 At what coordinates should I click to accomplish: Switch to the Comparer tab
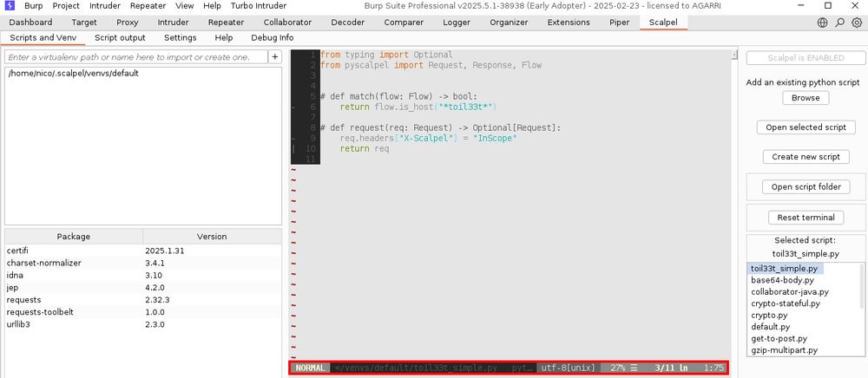pyautogui.click(x=404, y=23)
